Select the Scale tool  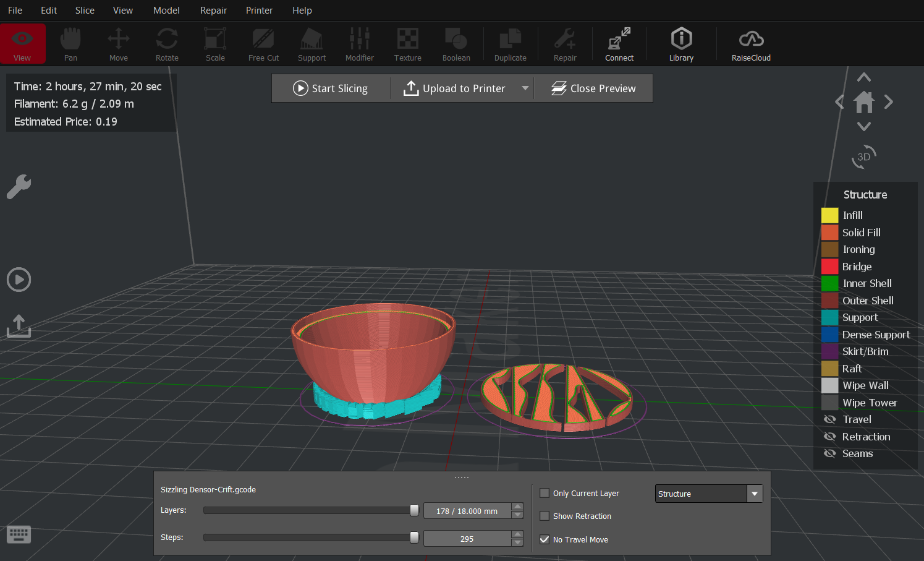coord(215,44)
